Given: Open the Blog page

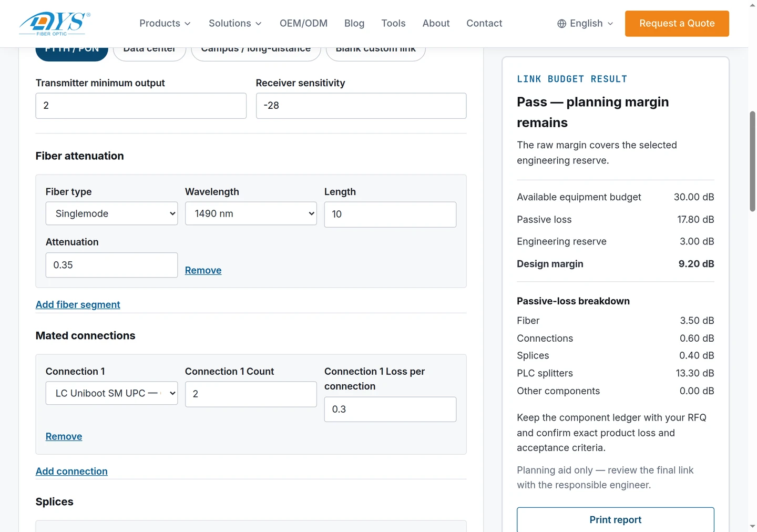Looking at the screenshot, I should click(354, 23).
